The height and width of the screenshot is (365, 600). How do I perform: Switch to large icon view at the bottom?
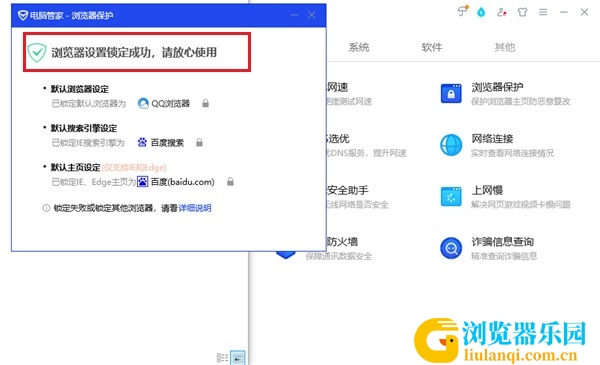[238, 358]
